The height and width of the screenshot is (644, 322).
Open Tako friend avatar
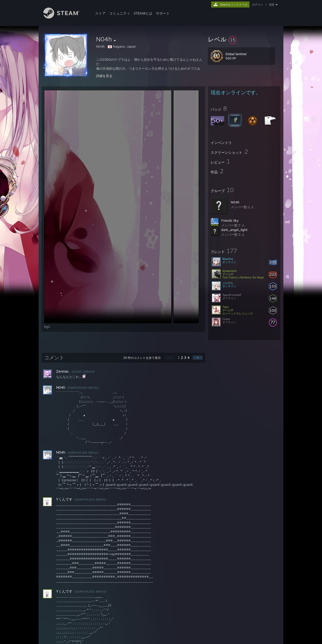coord(216,310)
